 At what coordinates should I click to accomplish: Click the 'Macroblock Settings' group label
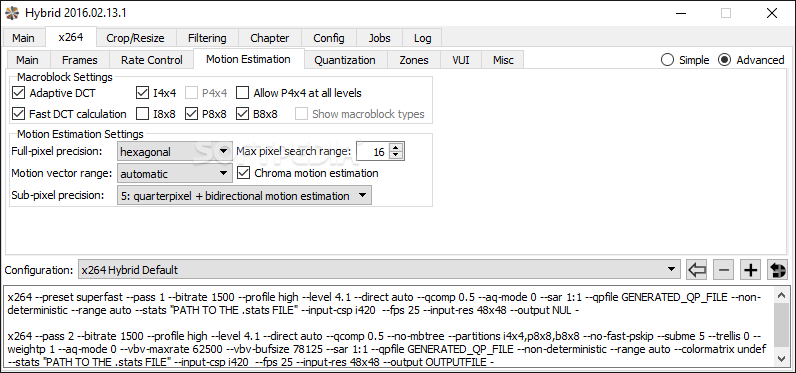coord(64,77)
